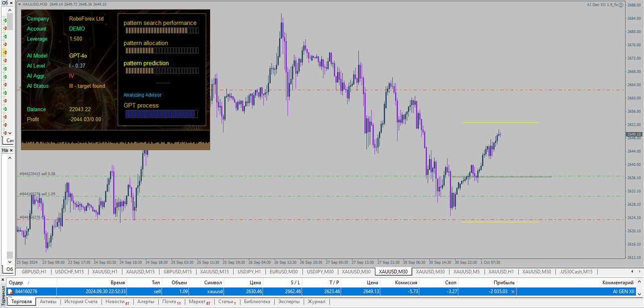
Task: Open the Почта terminal tab
Action: click(171, 302)
